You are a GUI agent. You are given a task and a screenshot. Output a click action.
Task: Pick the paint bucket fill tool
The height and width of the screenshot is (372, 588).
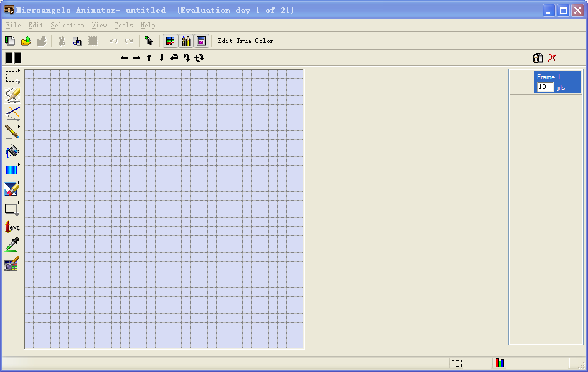[12, 151]
